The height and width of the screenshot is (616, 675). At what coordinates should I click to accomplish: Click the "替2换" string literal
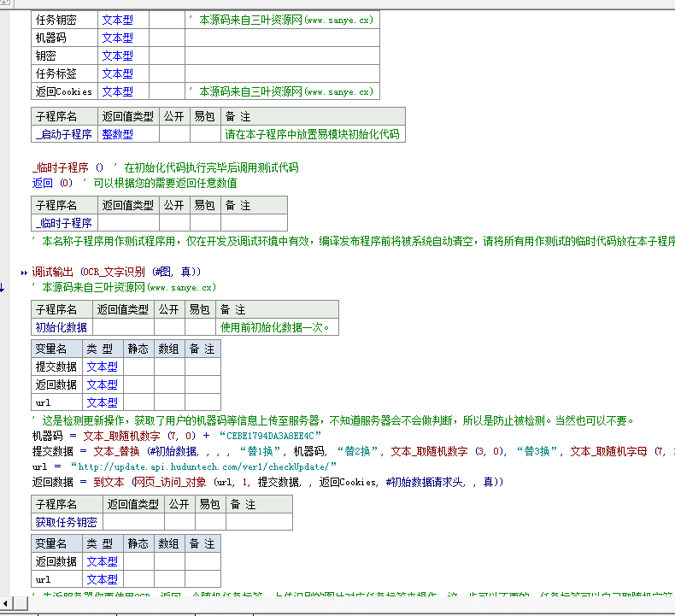click(357, 451)
